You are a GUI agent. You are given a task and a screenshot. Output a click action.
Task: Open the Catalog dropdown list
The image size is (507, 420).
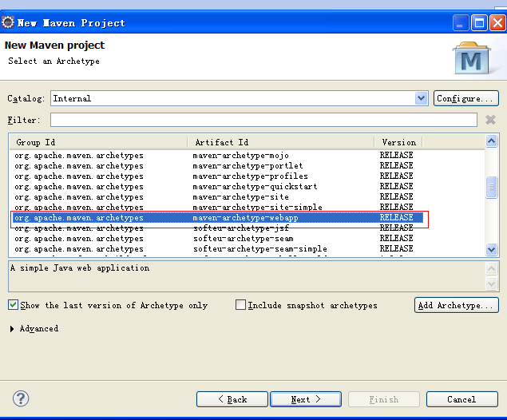[x=422, y=98]
